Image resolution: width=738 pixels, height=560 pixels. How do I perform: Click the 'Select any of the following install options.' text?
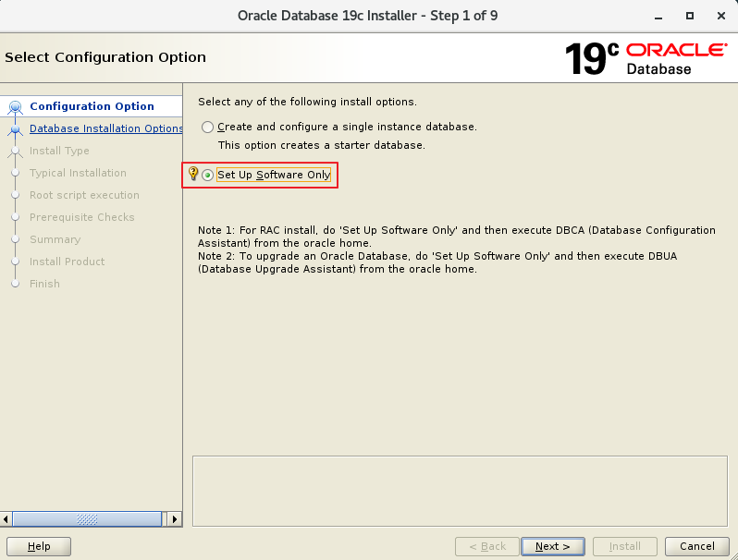(307, 102)
